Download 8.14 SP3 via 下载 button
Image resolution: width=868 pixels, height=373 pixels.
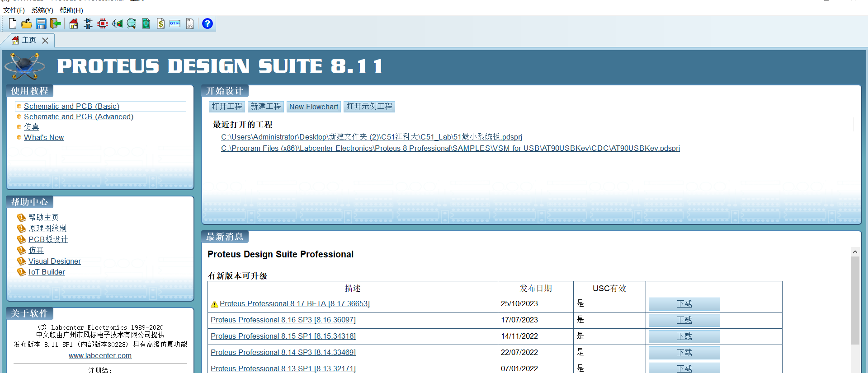coord(684,353)
